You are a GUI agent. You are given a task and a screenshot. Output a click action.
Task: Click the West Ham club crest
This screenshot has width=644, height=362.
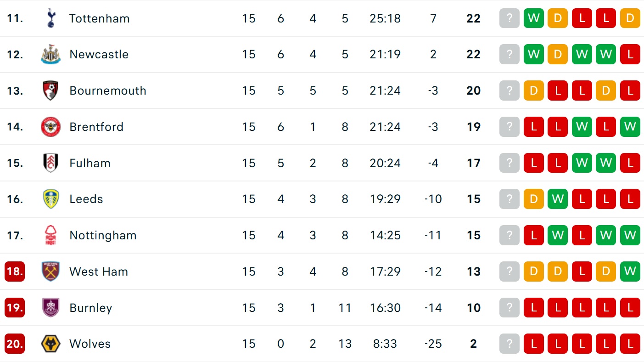pyautogui.click(x=50, y=271)
